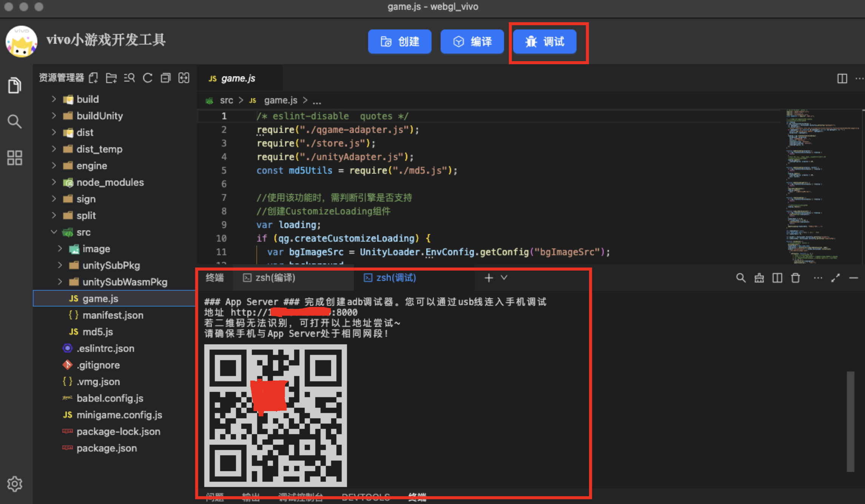Click the 调试 debug button
Viewport: 865px width, 504px height.
click(545, 42)
